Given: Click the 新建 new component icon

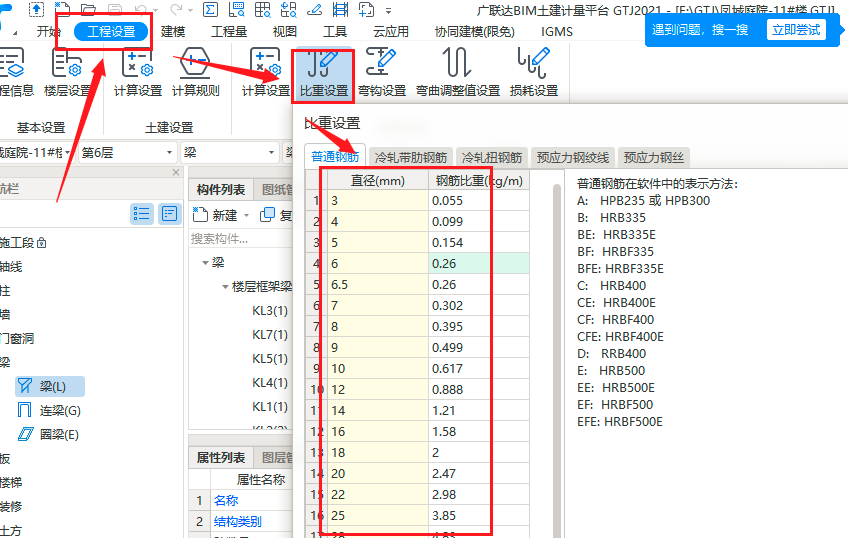Looking at the screenshot, I should coord(200,215).
